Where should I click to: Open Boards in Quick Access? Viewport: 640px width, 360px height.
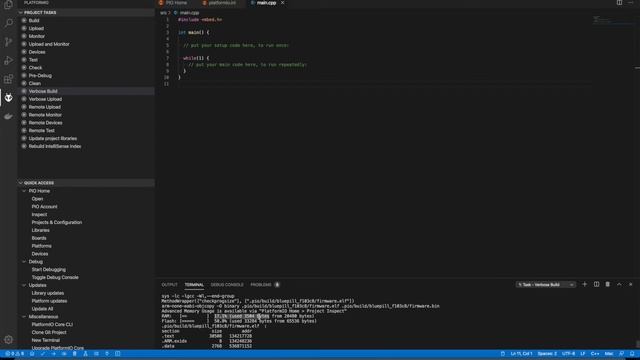(x=39, y=238)
